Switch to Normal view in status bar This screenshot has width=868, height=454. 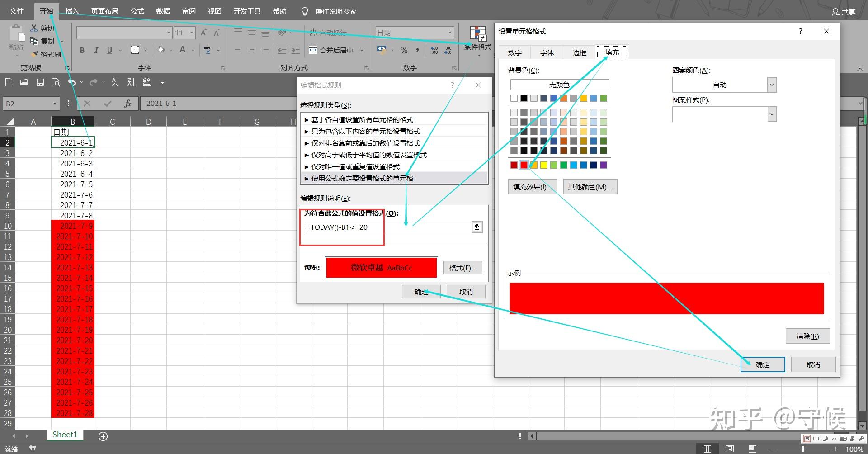coord(708,449)
